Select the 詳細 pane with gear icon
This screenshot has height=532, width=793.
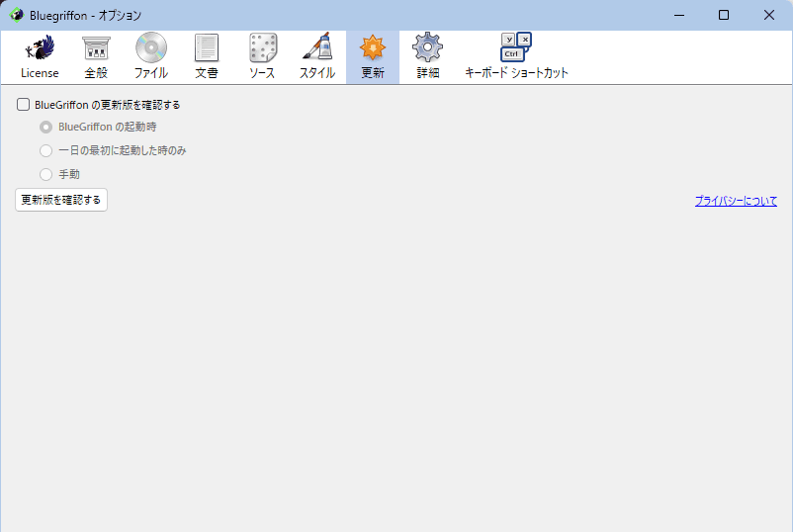pyautogui.click(x=428, y=56)
